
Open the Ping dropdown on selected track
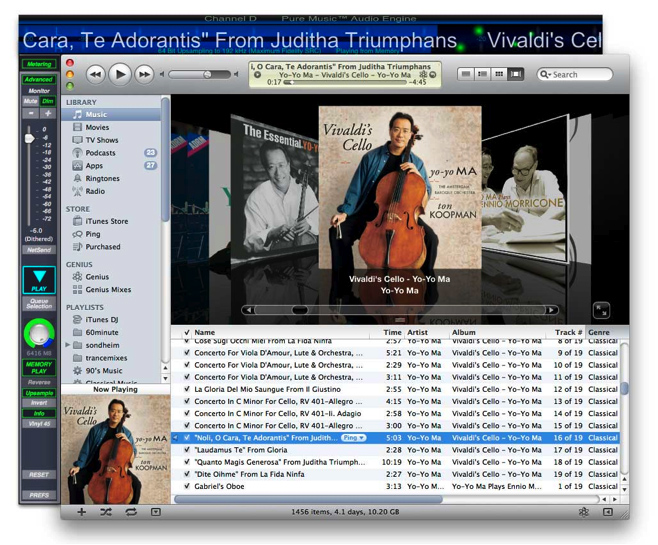353,438
